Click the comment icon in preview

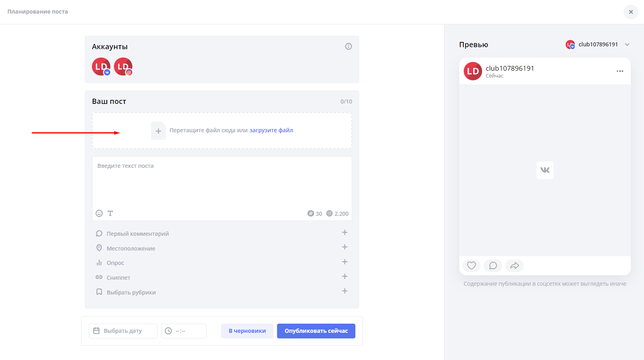pos(493,266)
